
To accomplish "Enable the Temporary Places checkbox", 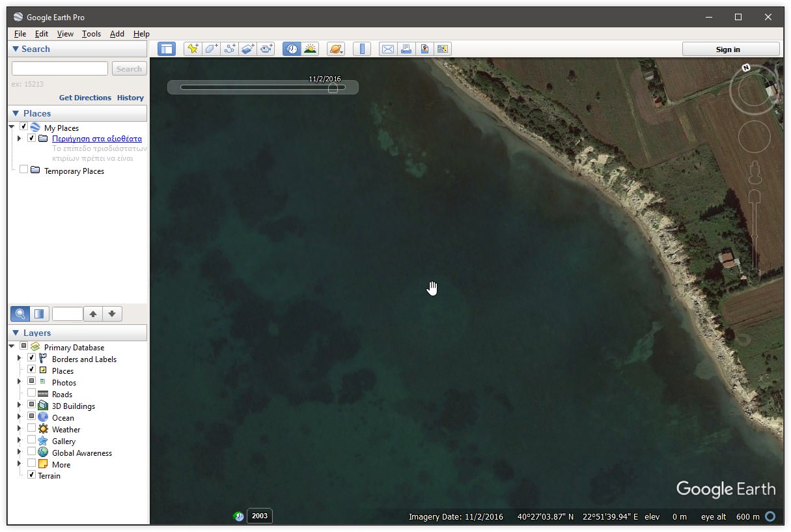I will (23, 170).
